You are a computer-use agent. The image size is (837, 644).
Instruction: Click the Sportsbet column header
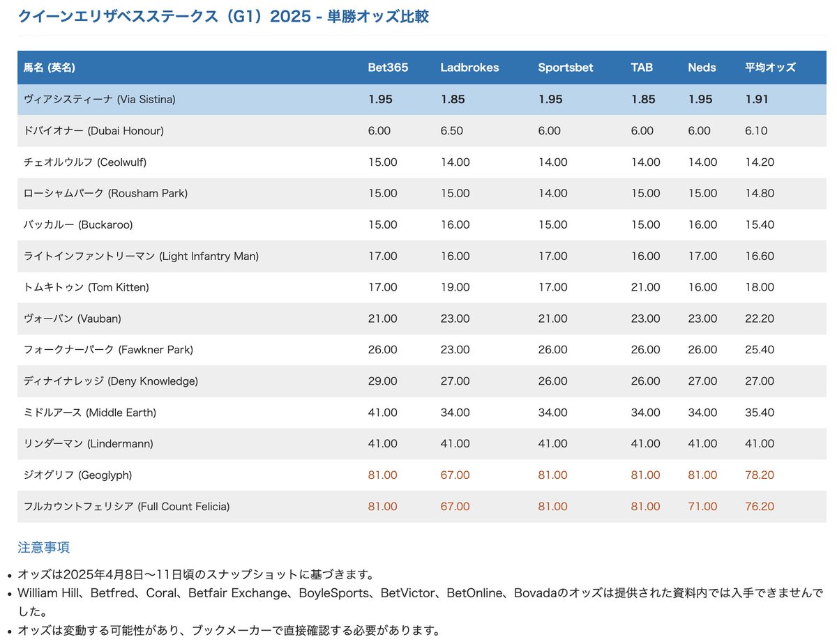566,68
